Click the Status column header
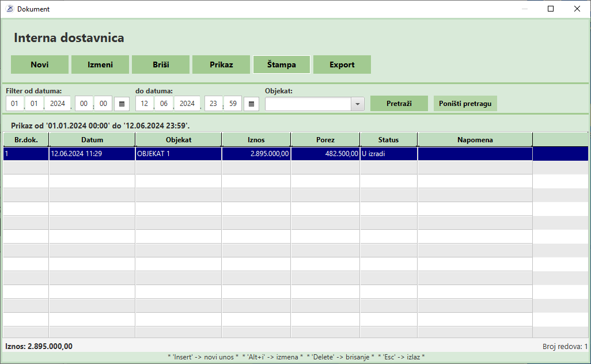This screenshot has height=364, width=591. 389,140
